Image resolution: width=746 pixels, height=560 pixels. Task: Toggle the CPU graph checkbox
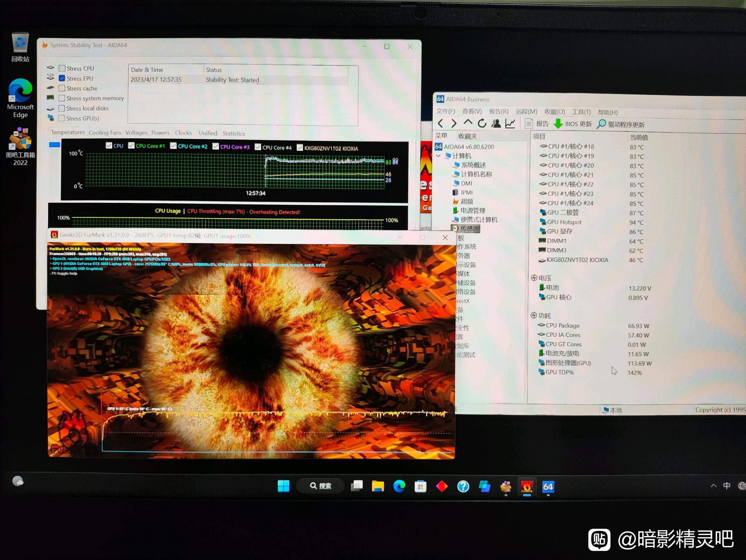109,145
